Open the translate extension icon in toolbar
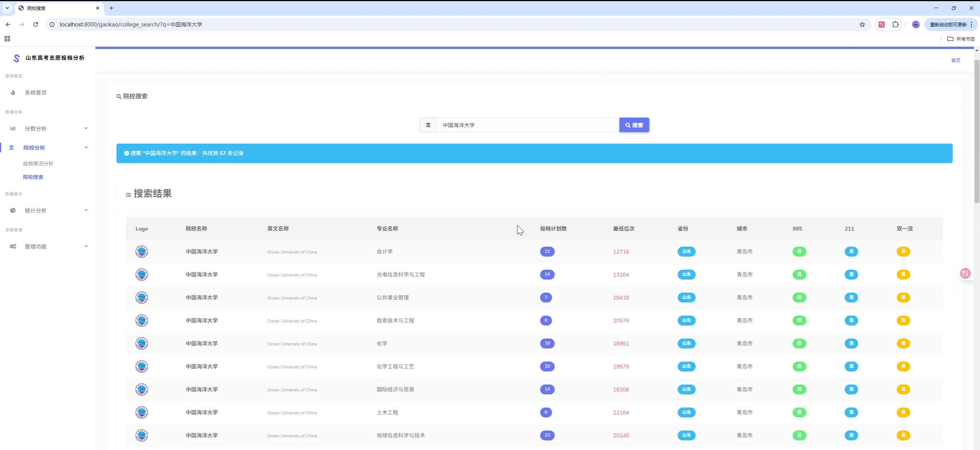980x450 pixels. (882, 25)
